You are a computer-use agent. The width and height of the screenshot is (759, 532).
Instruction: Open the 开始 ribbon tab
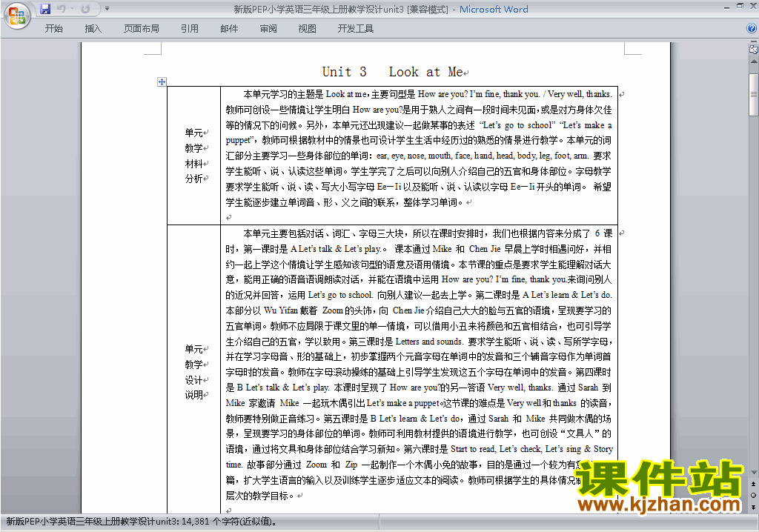pyautogui.click(x=53, y=29)
